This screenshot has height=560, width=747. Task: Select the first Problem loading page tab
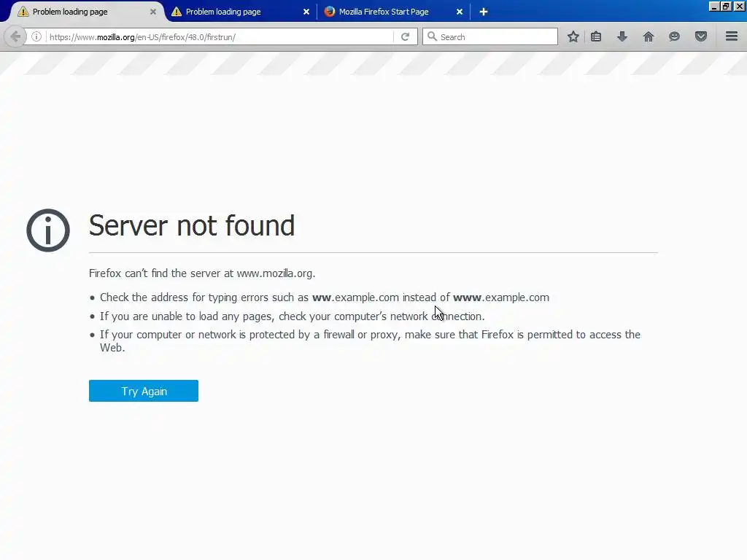[x=86, y=12]
